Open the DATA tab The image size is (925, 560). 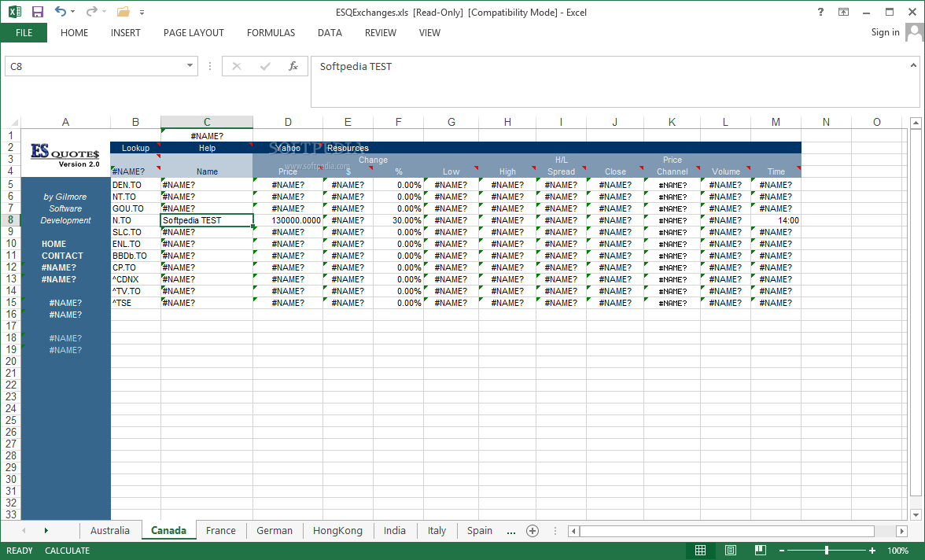click(x=330, y=33)
